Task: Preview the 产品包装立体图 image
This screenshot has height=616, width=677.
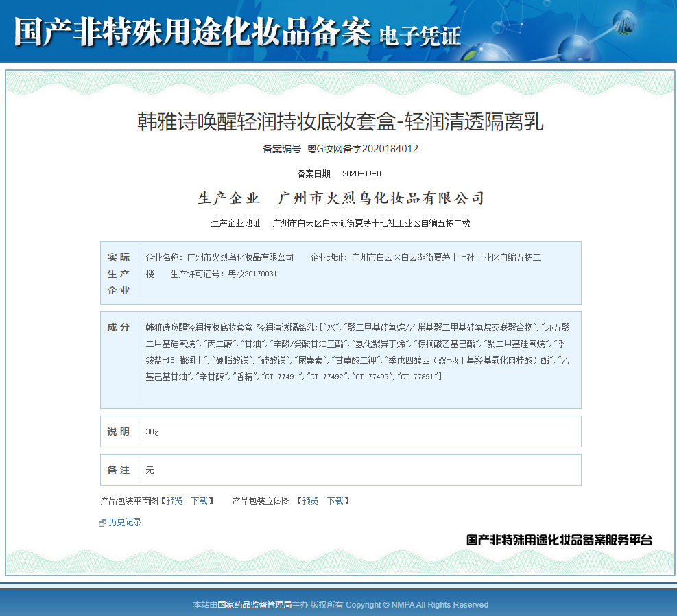Action: click(311, 501)
